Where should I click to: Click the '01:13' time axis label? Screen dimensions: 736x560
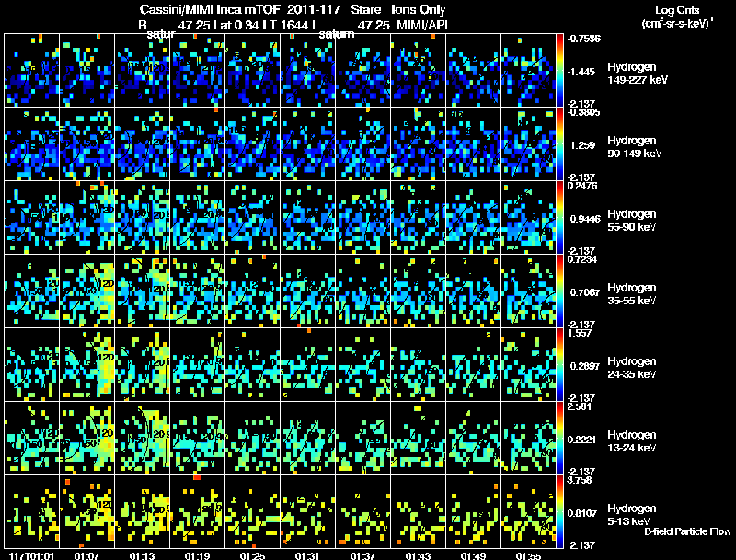[x=142, y=555]
